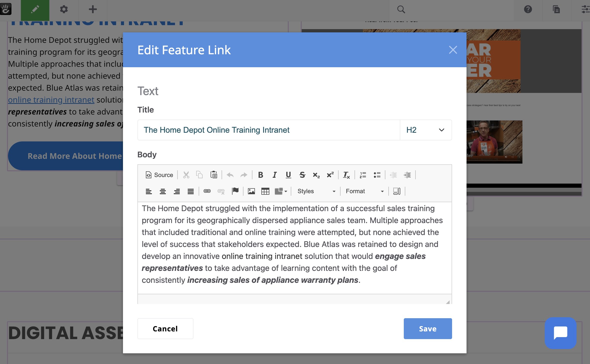Open the H2 heading level dropdown
This screenshot has width=590, height=364.
426,130
